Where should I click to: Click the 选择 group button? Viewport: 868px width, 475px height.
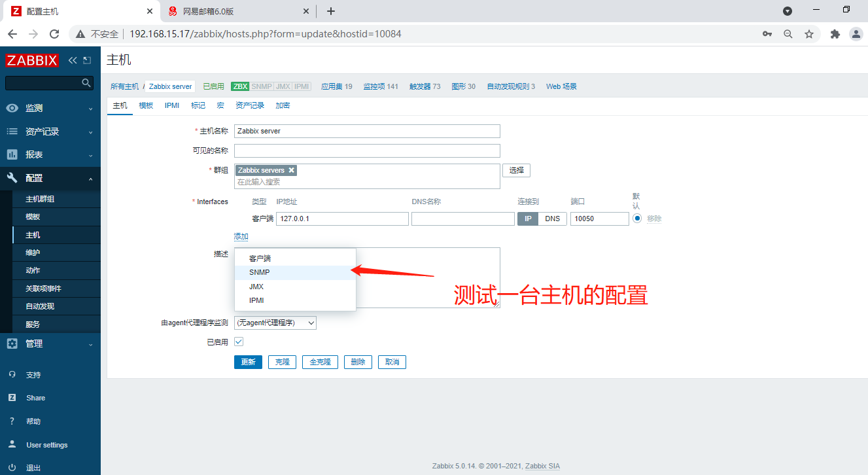click(x=517, y=170)
